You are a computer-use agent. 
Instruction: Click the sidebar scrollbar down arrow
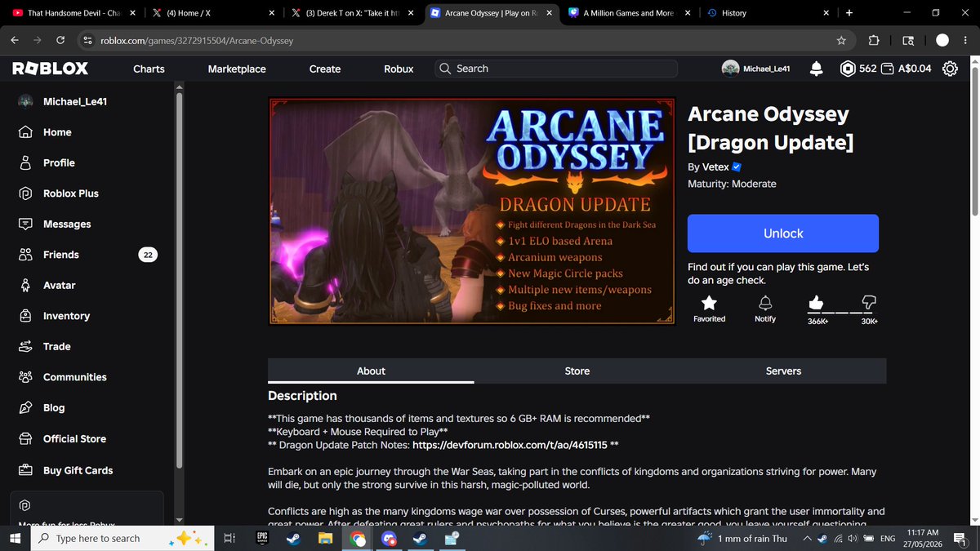(x=179, y=519)
